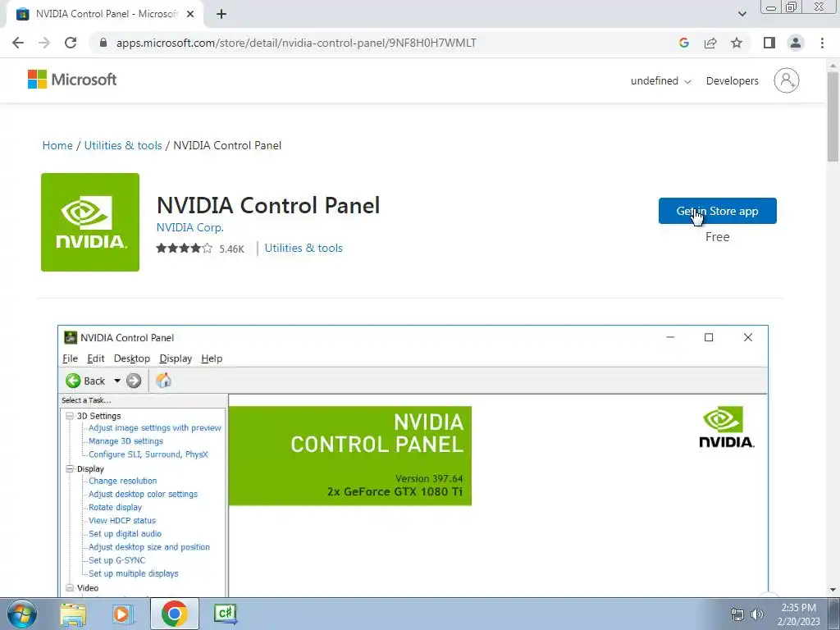The width and height of the screenshot is (840, 630).
Task: Click Get in Store app button
Action: coord(717,211)
